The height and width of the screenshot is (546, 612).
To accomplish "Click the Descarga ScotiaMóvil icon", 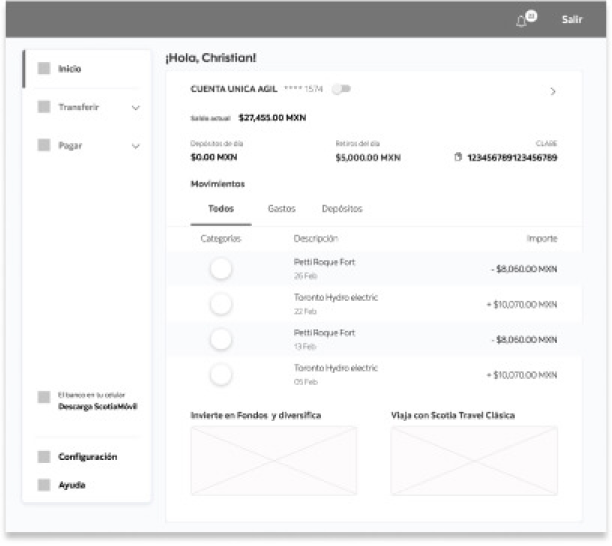I will pos(44,397).
